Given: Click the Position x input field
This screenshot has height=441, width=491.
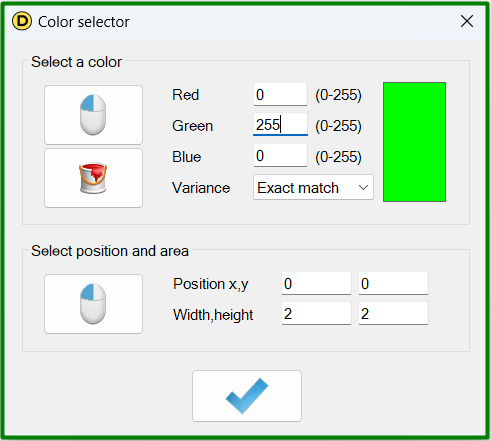Looking at the screenshot, I should (316, 283).
